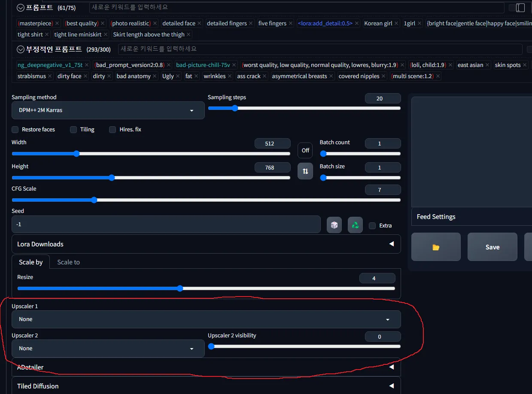The height and width of the screenshot is (394, 532).
Task: Remove the 'tight shirt' tag via its x
Action: pyautogui.click(x=47, y=34)
